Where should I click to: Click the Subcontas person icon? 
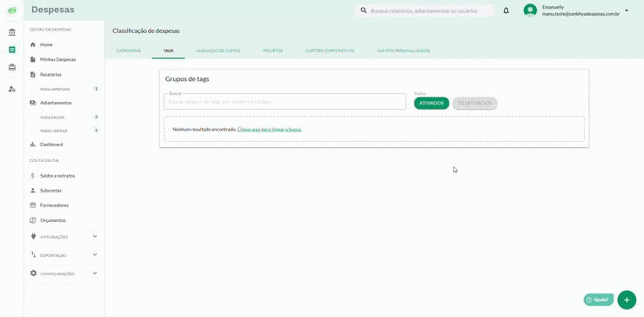coord(33,191)
